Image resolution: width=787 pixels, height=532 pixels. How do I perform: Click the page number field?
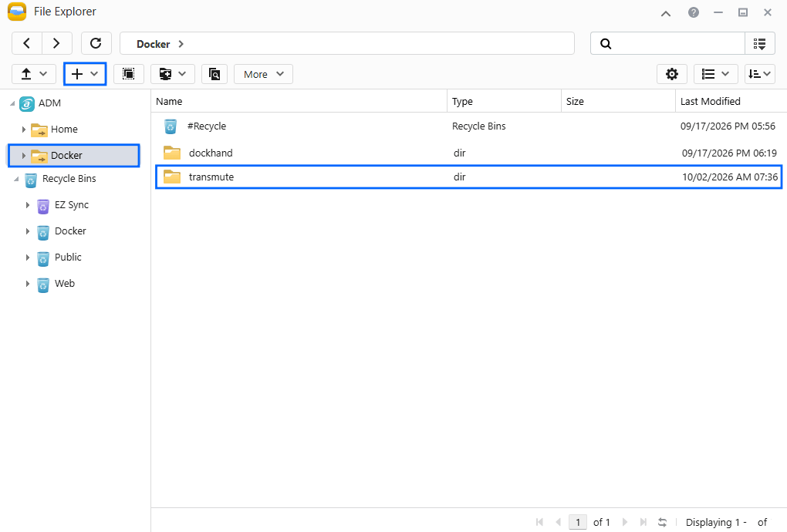[578, 523]
